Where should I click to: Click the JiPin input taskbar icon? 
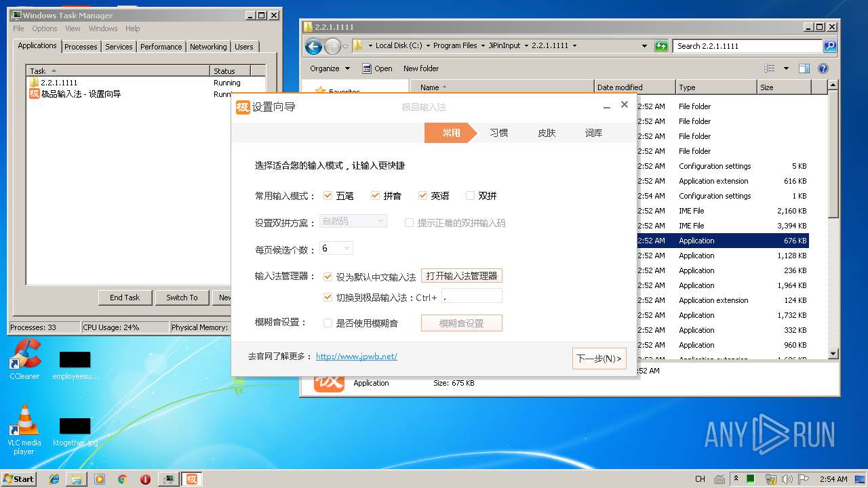click(192, 479)
